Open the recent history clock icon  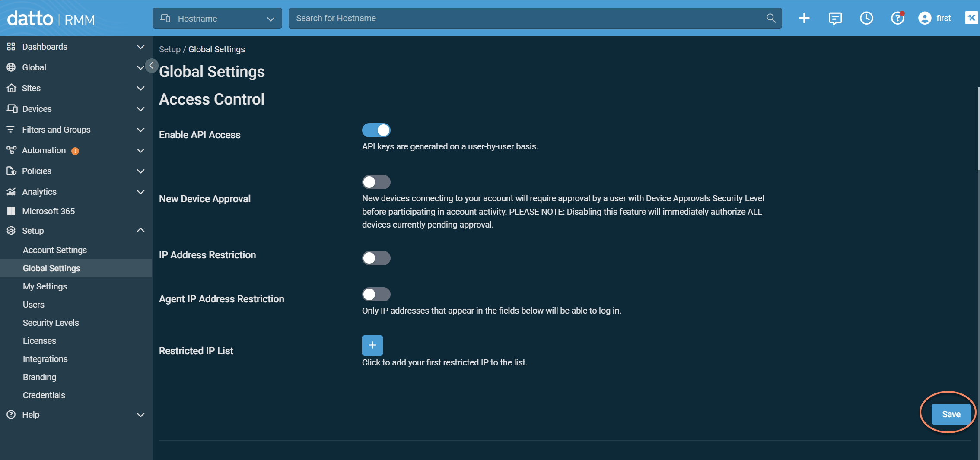[866, 18]
